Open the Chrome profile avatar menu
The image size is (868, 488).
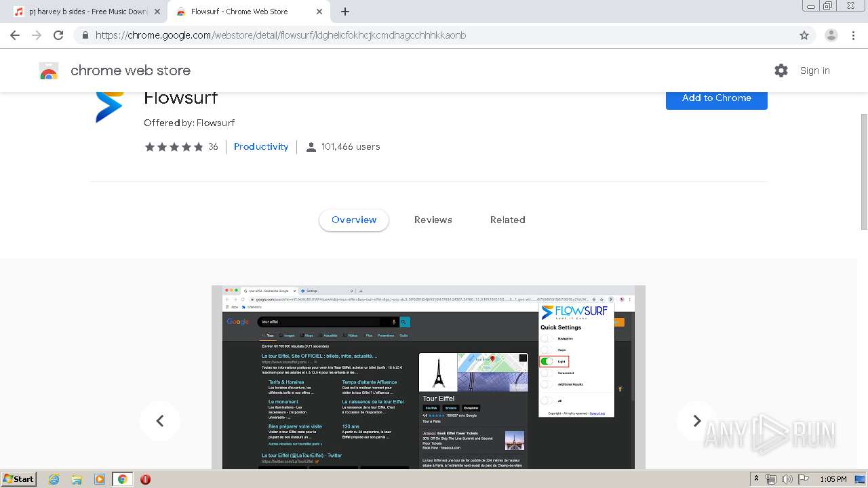pos(831,35)
